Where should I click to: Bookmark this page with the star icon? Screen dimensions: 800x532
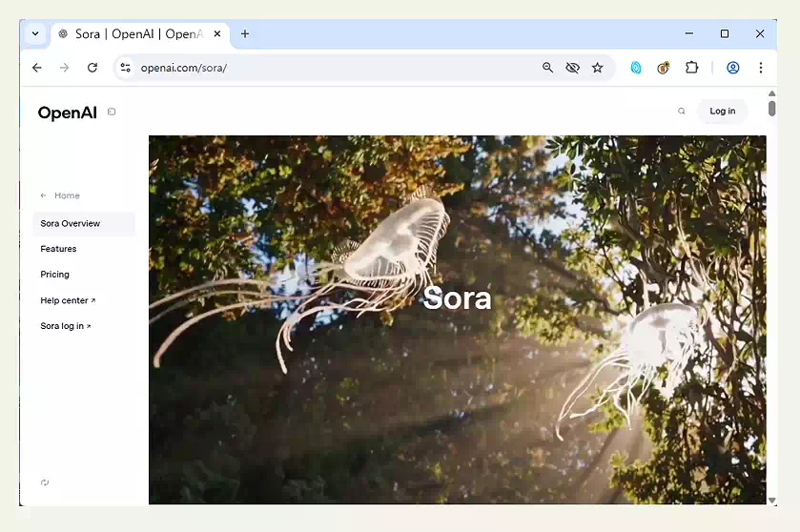(598, 68)
